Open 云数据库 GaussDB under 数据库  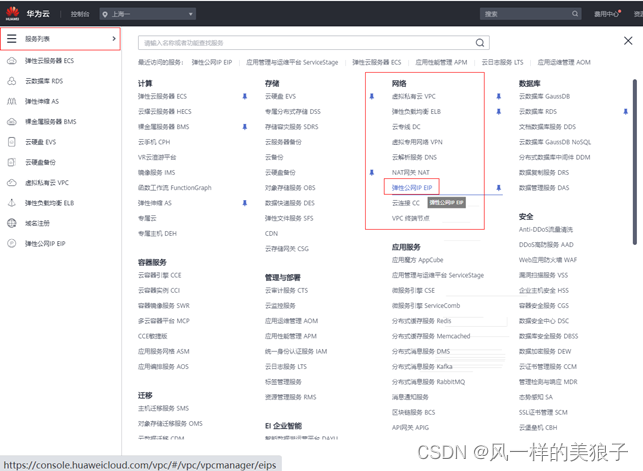pyautogui.click(x=545, y=96)
